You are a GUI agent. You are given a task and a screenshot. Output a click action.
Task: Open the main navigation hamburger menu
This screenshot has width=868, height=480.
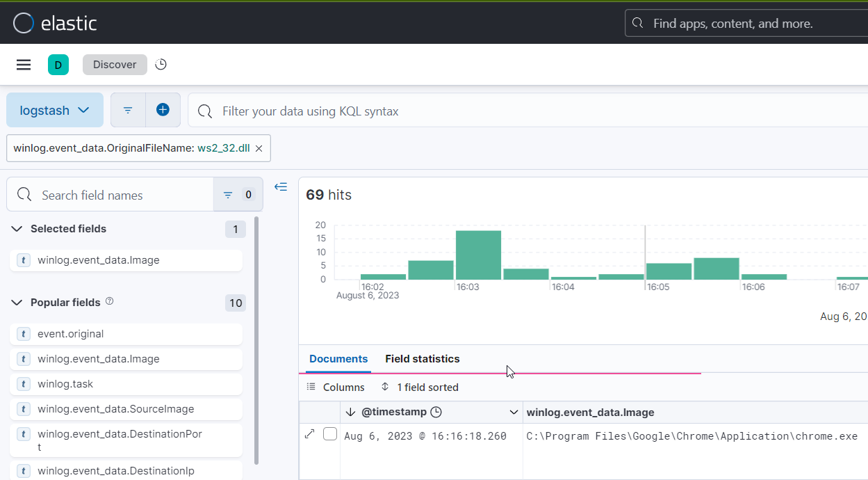[23, 64]
